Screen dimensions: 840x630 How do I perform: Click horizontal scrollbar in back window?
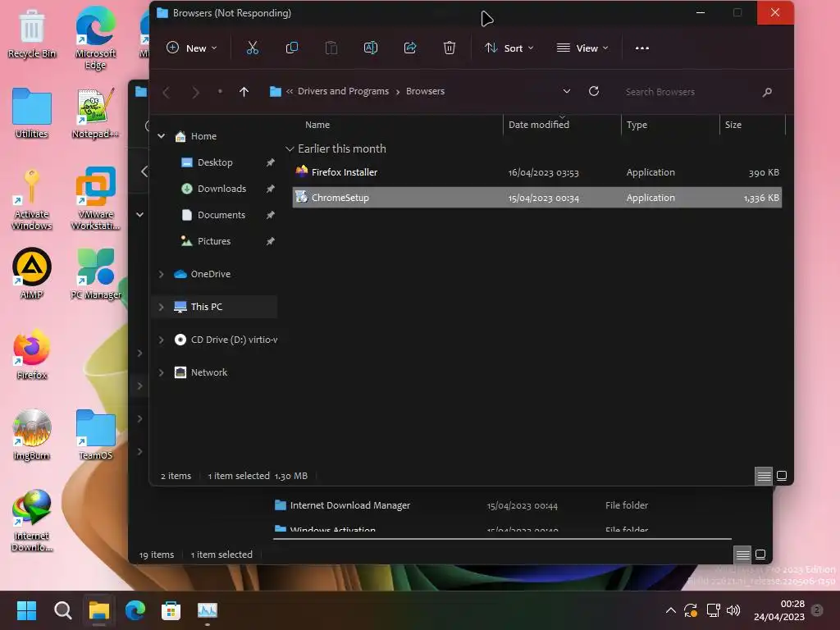point(502,539)
